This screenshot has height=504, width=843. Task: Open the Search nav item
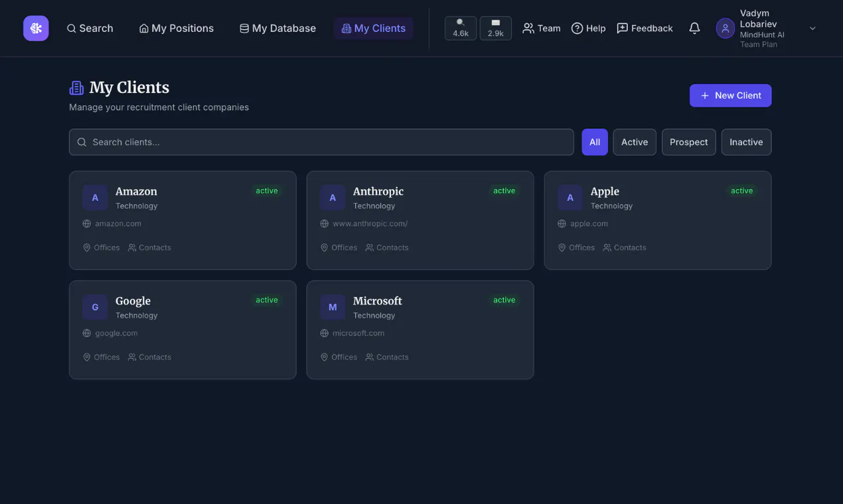point(90,29)
